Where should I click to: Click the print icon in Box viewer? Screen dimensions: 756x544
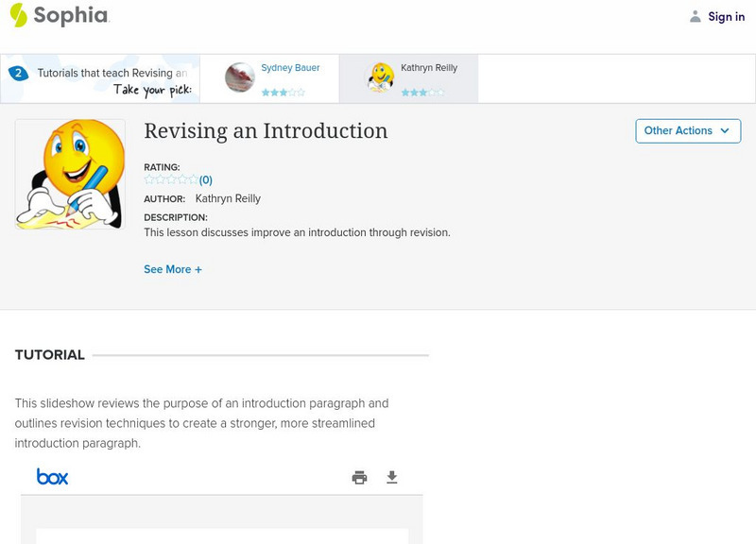(x=359, y=478)
